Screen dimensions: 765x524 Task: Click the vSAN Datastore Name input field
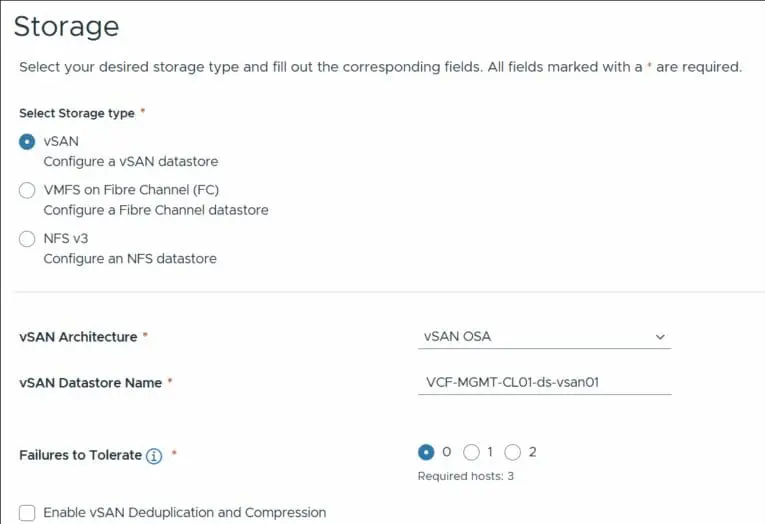[x=544, y=382]
